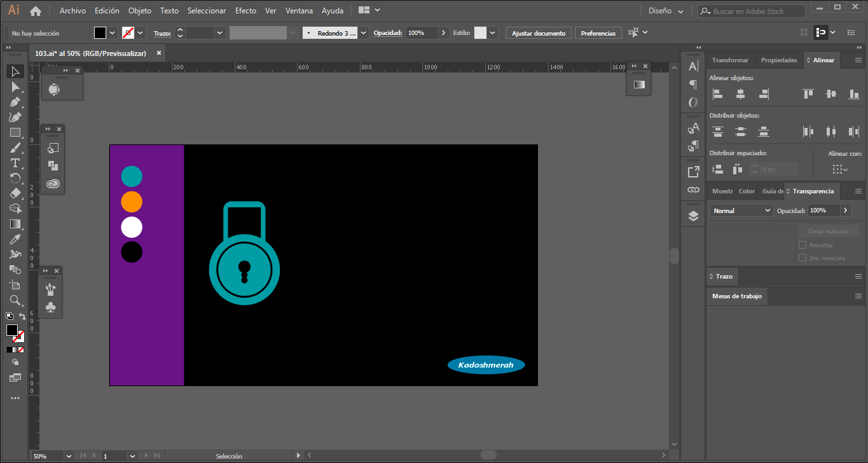Select the Direct Selection tool

coord(15,86)
